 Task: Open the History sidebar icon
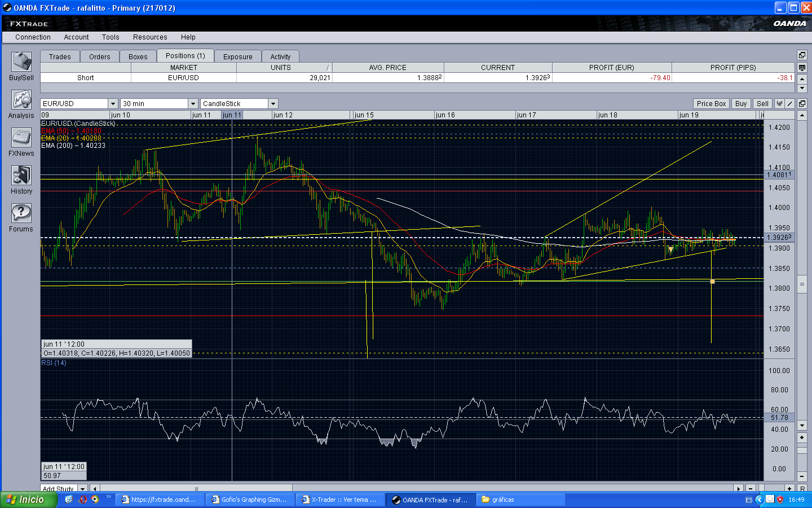(21, 176)
